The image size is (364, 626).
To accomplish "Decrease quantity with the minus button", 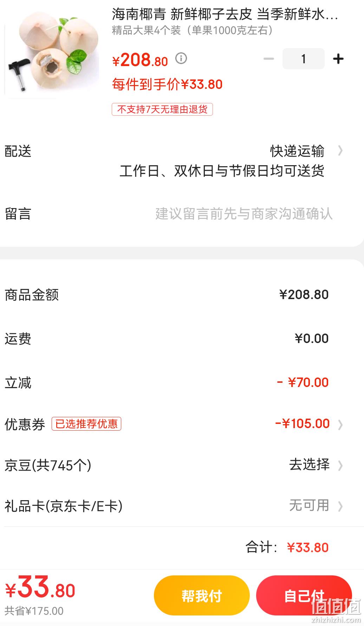I will (268, 59).
